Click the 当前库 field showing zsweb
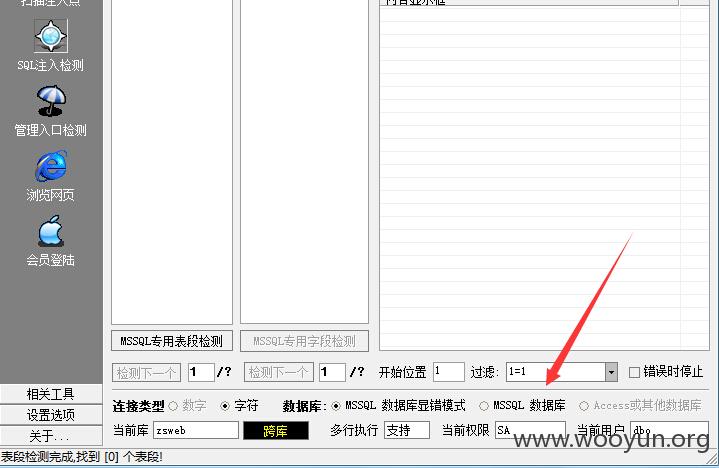 [196, 430]
